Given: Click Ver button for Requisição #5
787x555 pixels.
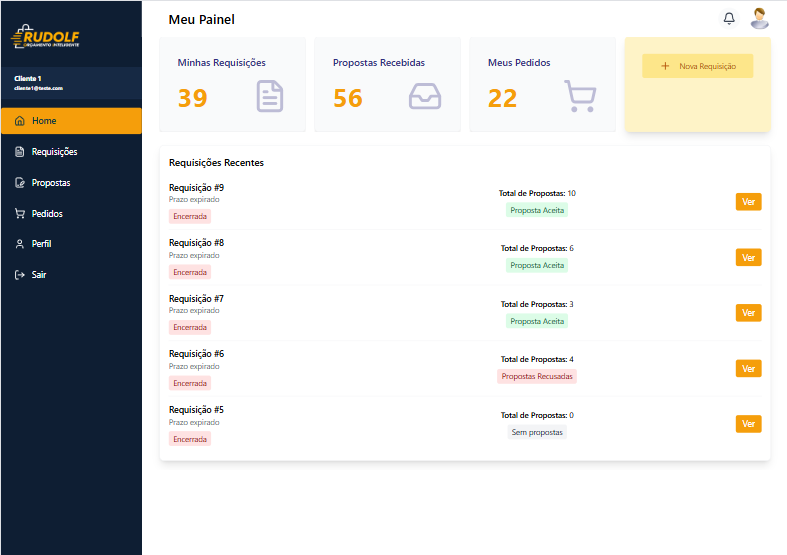Looking at the screenshot, I should (x=748, y=424).
